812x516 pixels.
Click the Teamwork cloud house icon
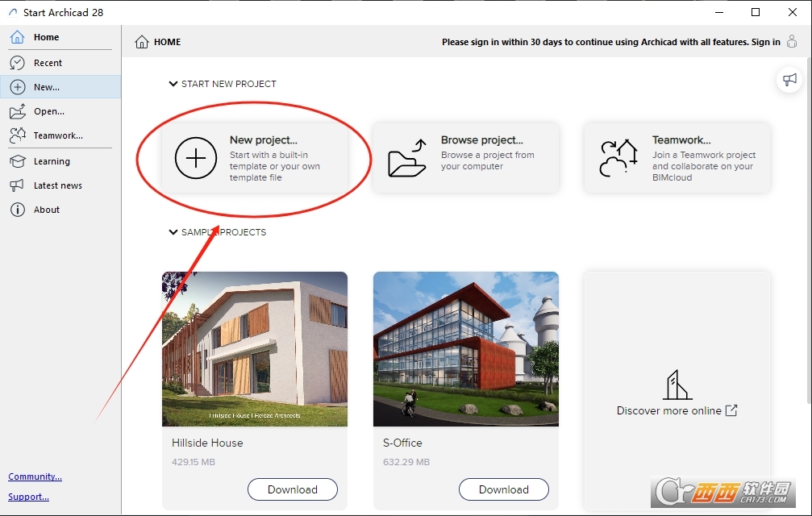point(618,158)
